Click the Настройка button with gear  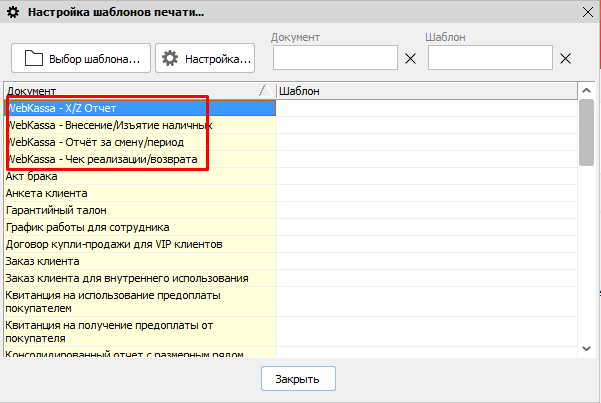coord(205,58)
